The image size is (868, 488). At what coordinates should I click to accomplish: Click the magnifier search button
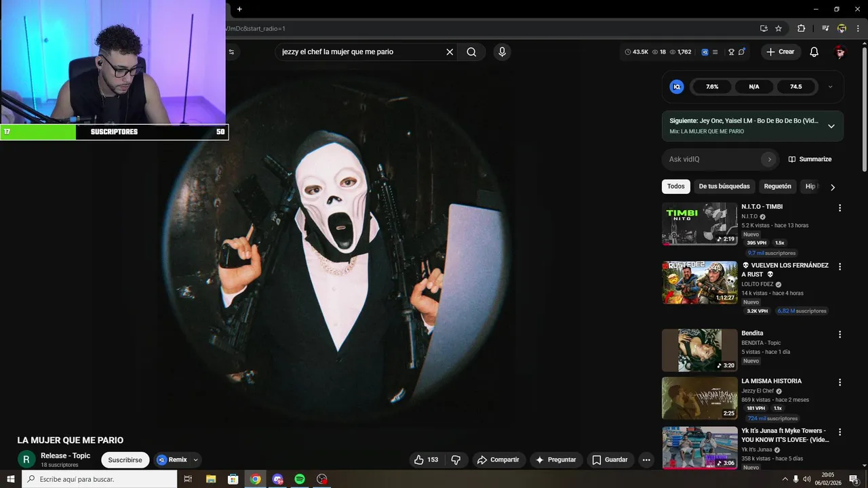click(x=471, y=52)
